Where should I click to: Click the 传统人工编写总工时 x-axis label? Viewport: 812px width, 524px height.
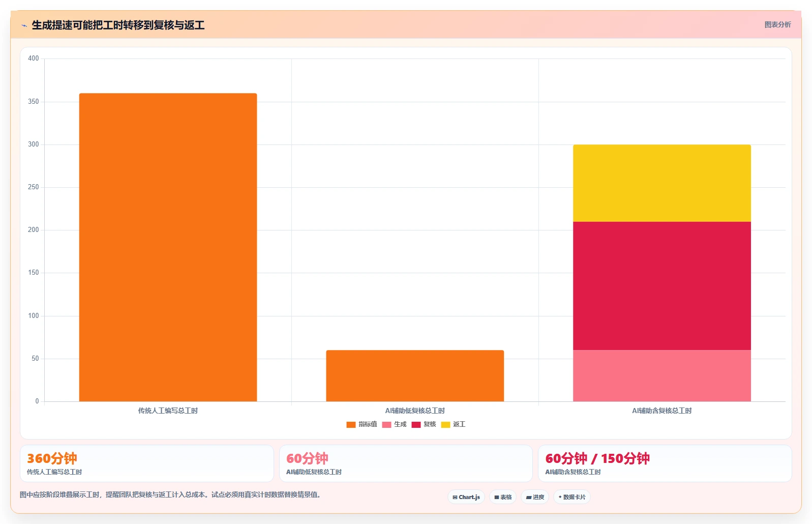click(168, 411)
